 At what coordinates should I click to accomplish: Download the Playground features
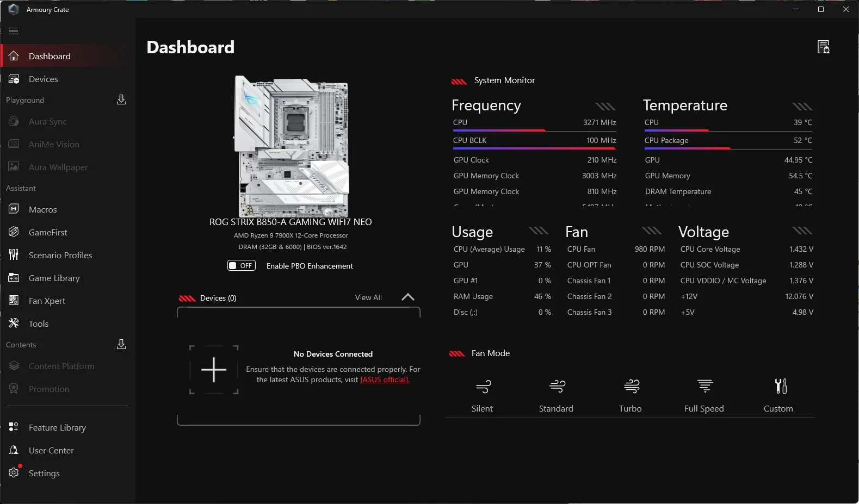(121, 99)
